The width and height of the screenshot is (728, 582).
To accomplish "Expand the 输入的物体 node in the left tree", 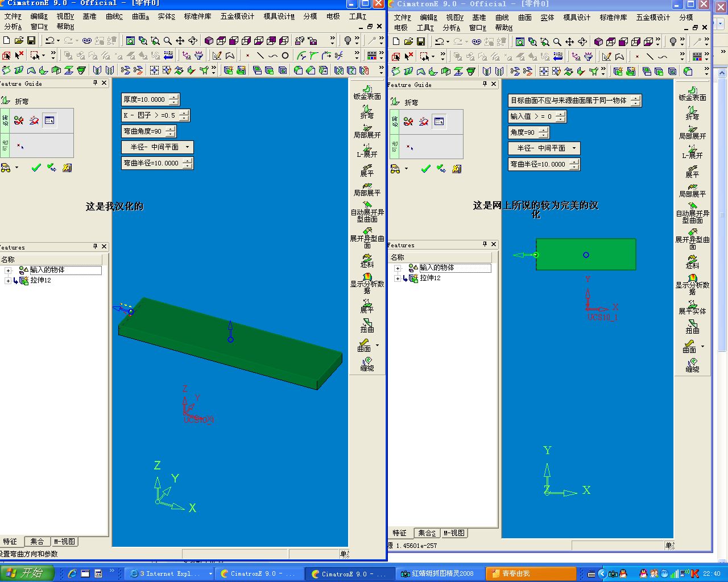I will (8, 270).
